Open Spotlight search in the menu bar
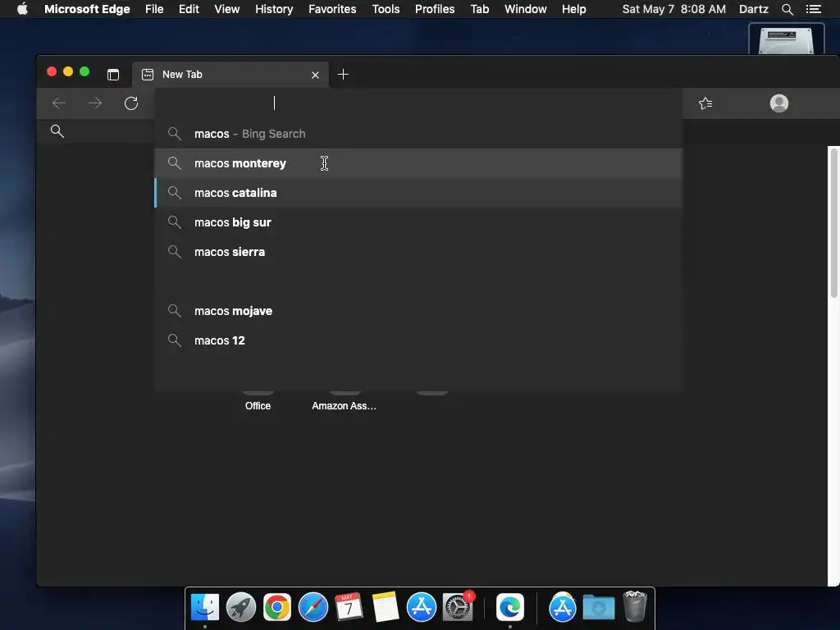Viewport: 840px width, 630px height. (x=787, y=9)
